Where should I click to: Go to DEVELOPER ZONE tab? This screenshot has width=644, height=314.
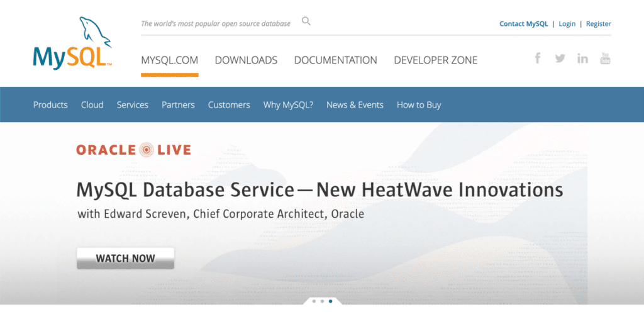[x=435, y=60]
